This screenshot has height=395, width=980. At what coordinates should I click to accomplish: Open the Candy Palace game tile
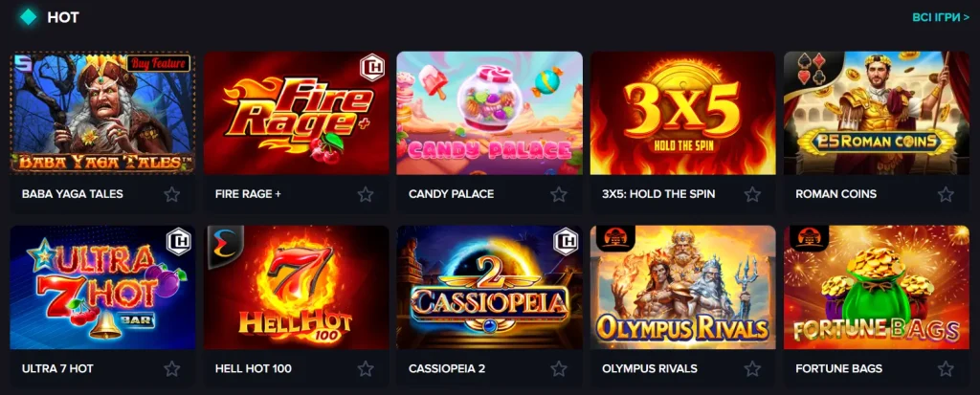pyautogui.click(x=489, y=113)
